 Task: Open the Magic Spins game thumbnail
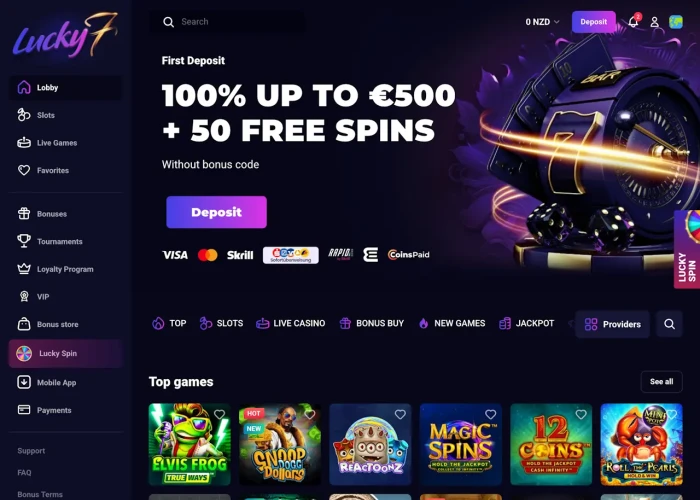[x=461, y=444]
